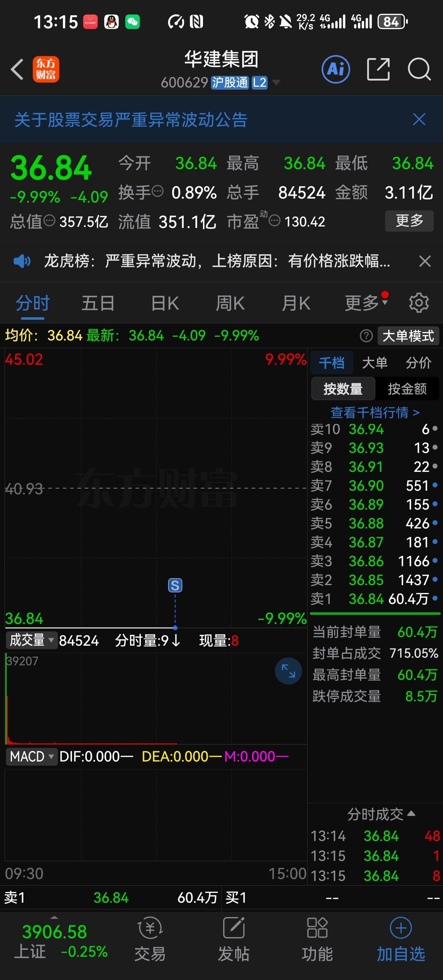Open the search magnifier icon
443x980 pixels.
[x=419, y=69]
